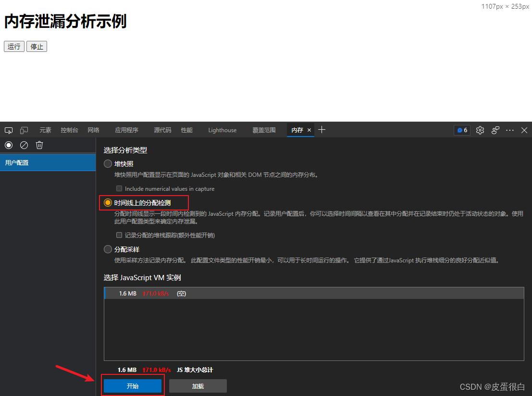Select the 时间线上的分配检测 radio option
The image size is (532, 396).
(108, 203)
